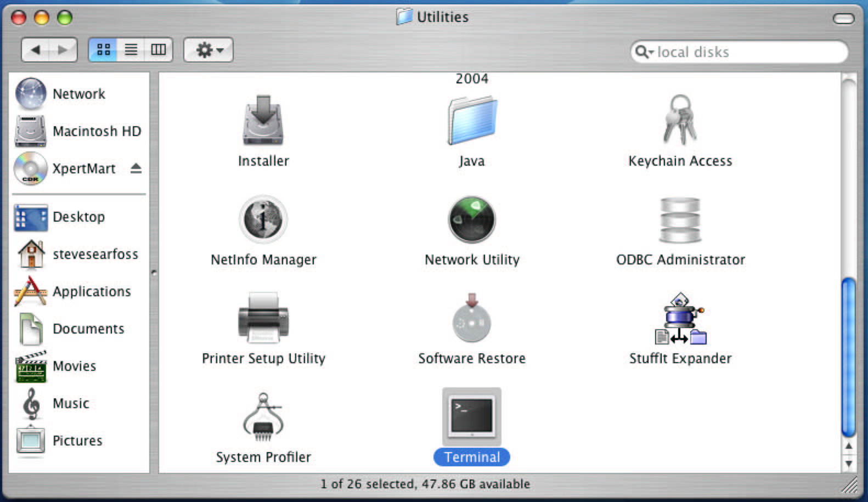Select the System Profiler icon
The width and height of the screenshot is (868, 502).
click(x=263, y=417)
